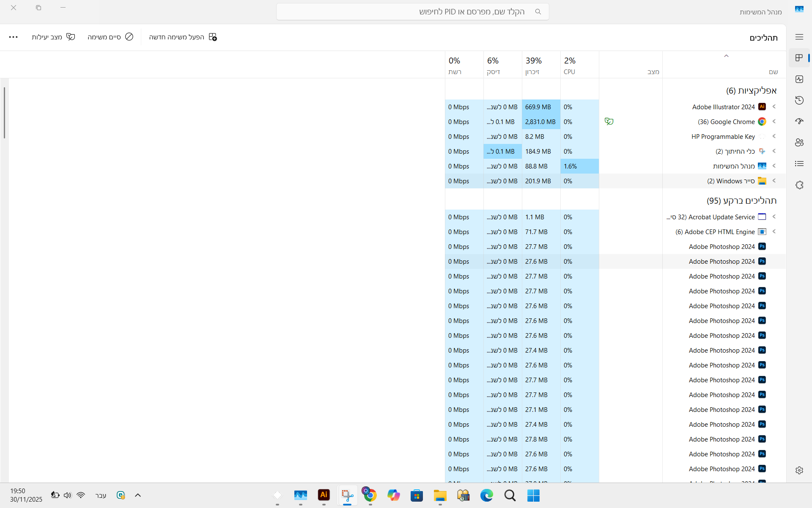Expand the Adobe CEP HTML Engine group
The width and height of the screenshot is (812, 508).
click(x=774, y=232)
